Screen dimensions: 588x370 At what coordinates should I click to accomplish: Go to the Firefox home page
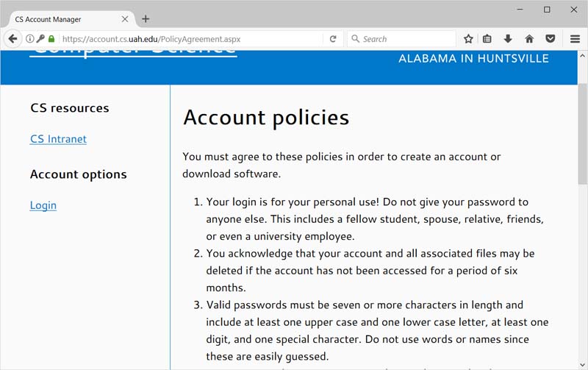529,39
